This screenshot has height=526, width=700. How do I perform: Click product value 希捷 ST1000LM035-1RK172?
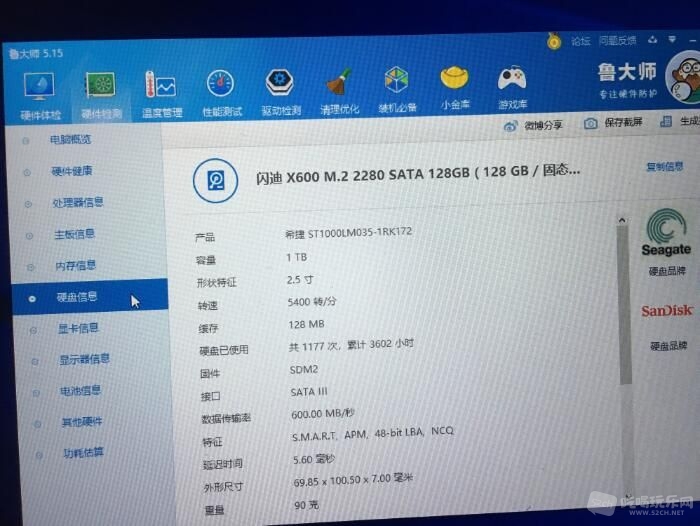(349, 233)
